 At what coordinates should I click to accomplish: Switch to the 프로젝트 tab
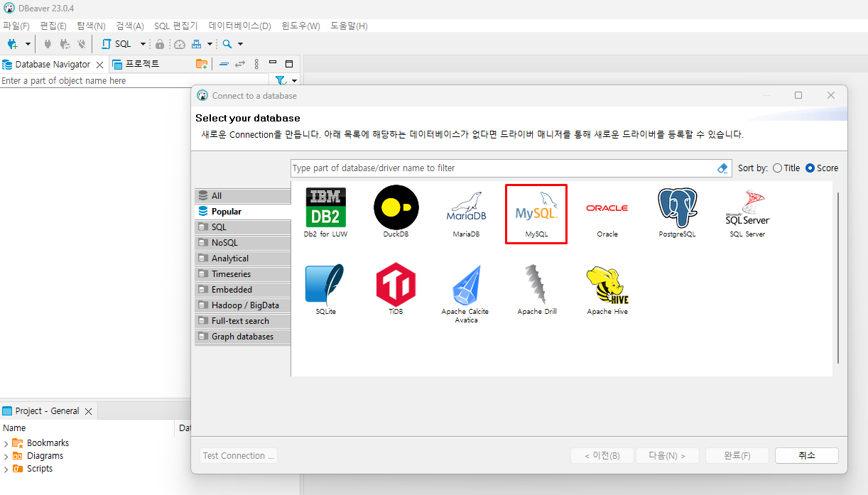[136, 64]
